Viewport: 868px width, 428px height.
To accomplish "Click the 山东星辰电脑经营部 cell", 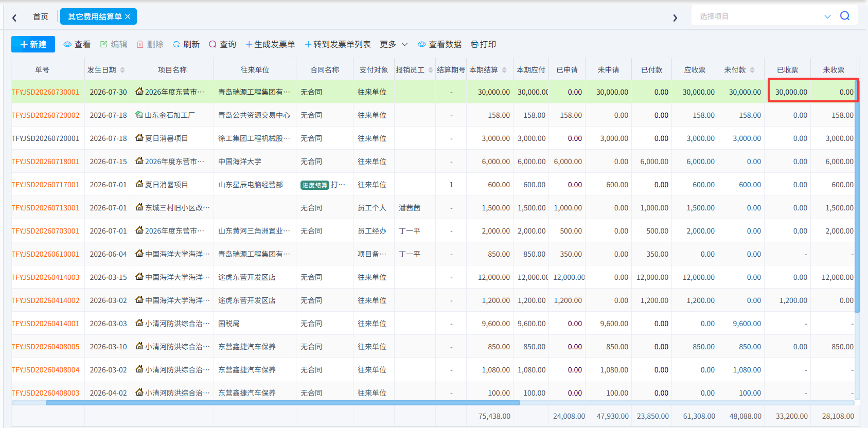I will pos(251,185).
